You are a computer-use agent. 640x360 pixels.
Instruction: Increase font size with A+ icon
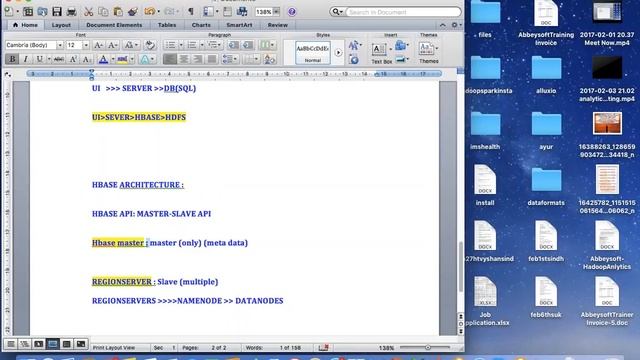[98, 45]
